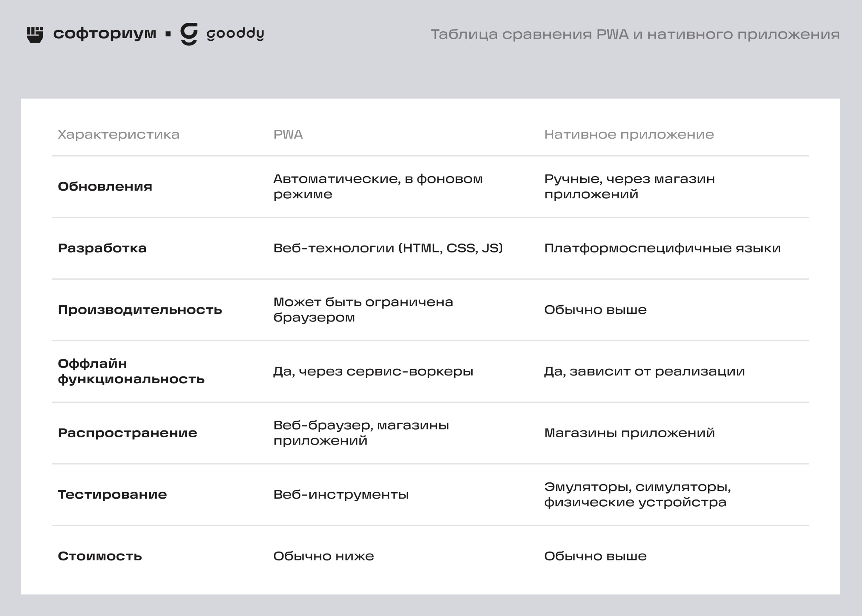Click the «Распространение» row label
862x616 pixels.
tap(128, 433)
